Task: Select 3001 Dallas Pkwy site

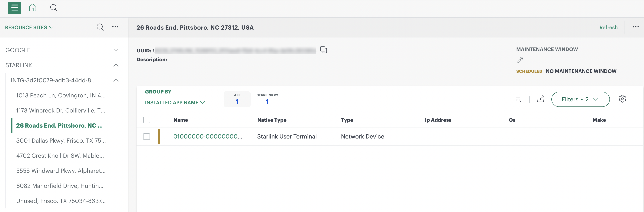Action: [61, 141]
